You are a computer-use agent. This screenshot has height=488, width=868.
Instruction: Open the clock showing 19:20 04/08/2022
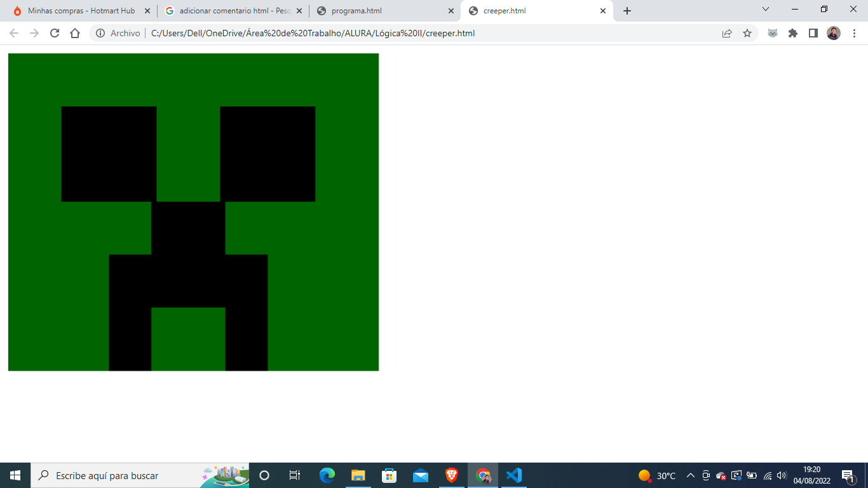(811, 475)
